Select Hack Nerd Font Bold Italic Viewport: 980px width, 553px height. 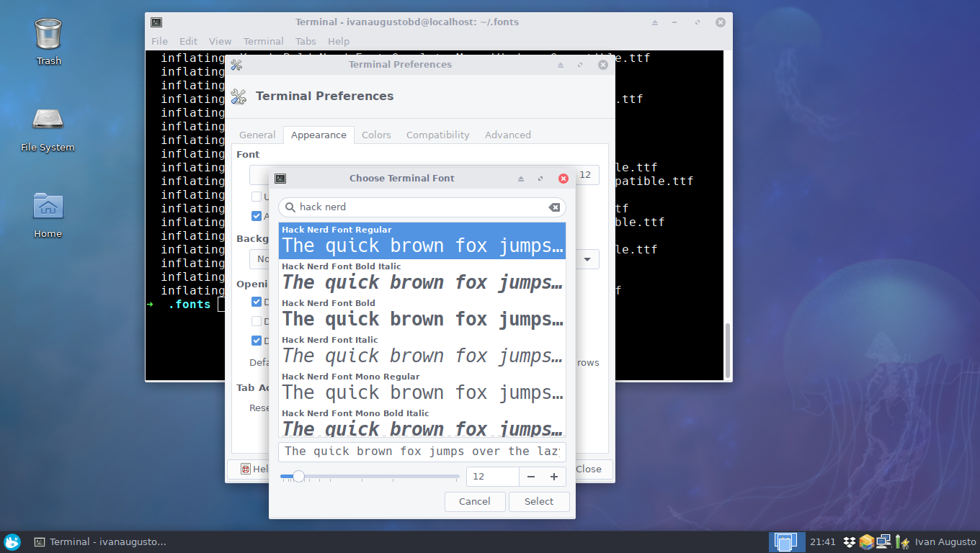click(422, 278)
